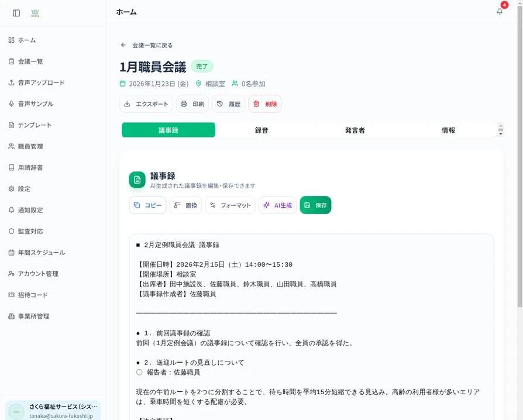Viewport: 523px width, 420px height.
Task: Click the ● 1. 前回議事録の確認 heading line
Action: (x=173, y=333)
